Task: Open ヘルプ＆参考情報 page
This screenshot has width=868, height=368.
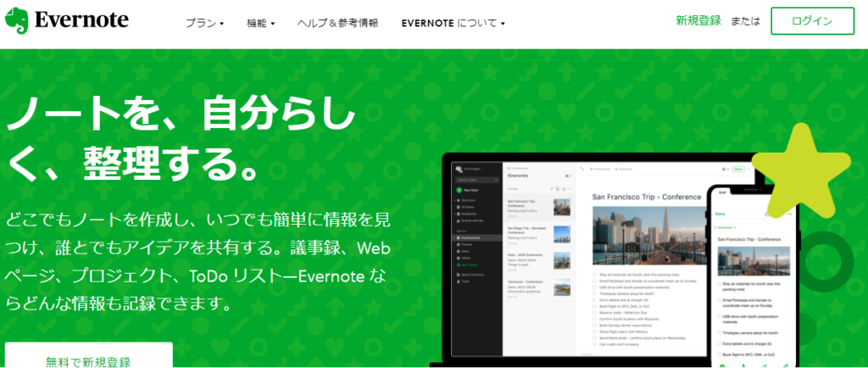Action: pyautogui.click(x=337, y=23)
